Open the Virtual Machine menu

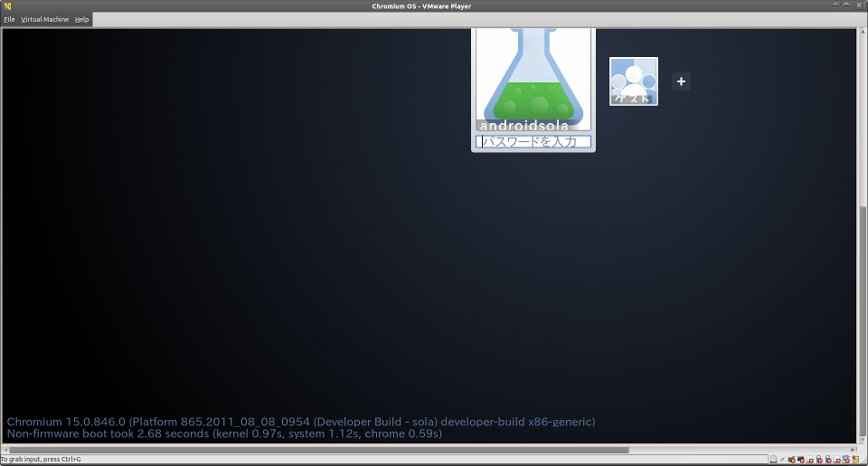45,19
